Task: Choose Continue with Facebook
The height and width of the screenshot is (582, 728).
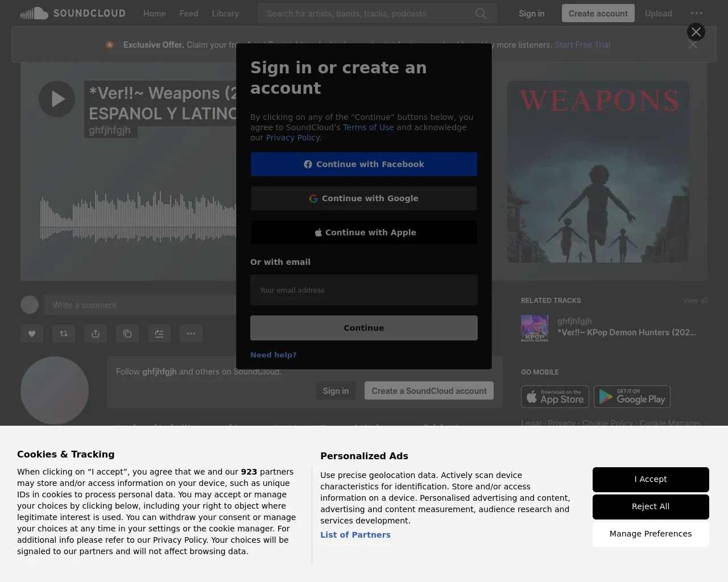Action: (364, 164)
